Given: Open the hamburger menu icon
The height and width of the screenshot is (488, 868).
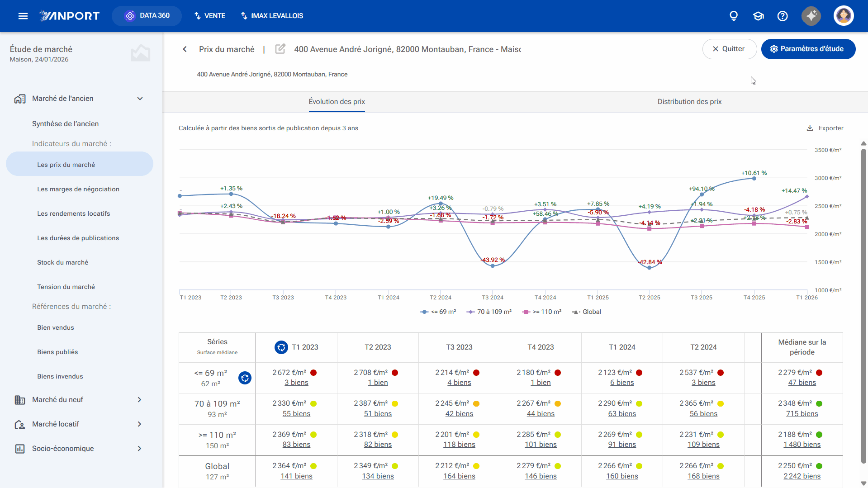Looking at the screenshot, I should pyautogui.click(x=23, y=16).
